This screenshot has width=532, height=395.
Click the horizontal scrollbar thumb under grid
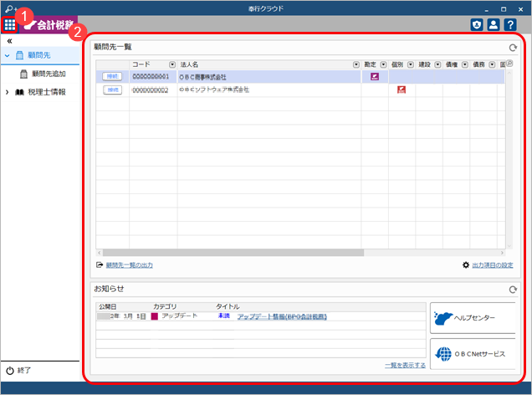point(233,253)
